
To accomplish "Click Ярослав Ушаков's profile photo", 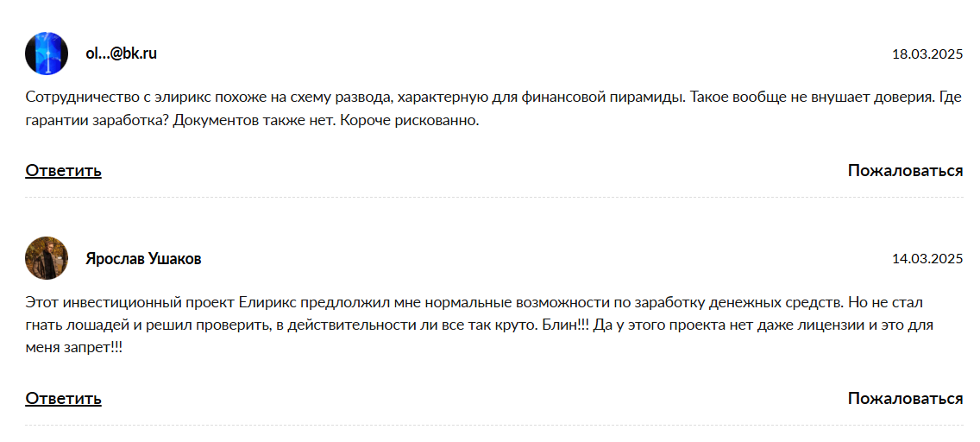I will tap(47, 258).
